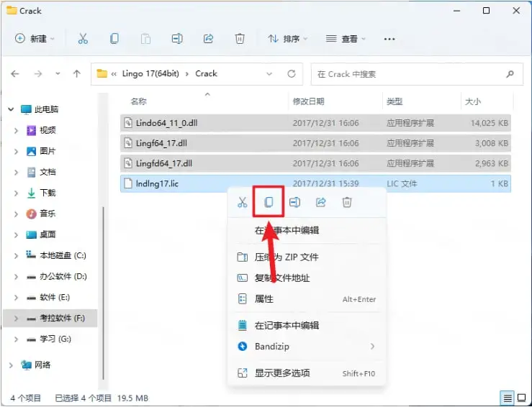Open the 新建 (New) dropdown
532x407 pixels.
(x=35, y=39)
